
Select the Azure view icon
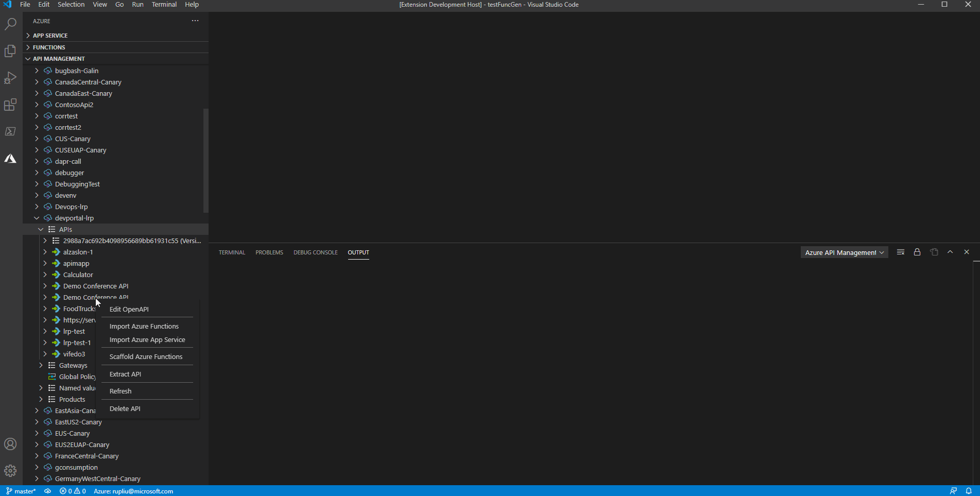click(10, 158)
